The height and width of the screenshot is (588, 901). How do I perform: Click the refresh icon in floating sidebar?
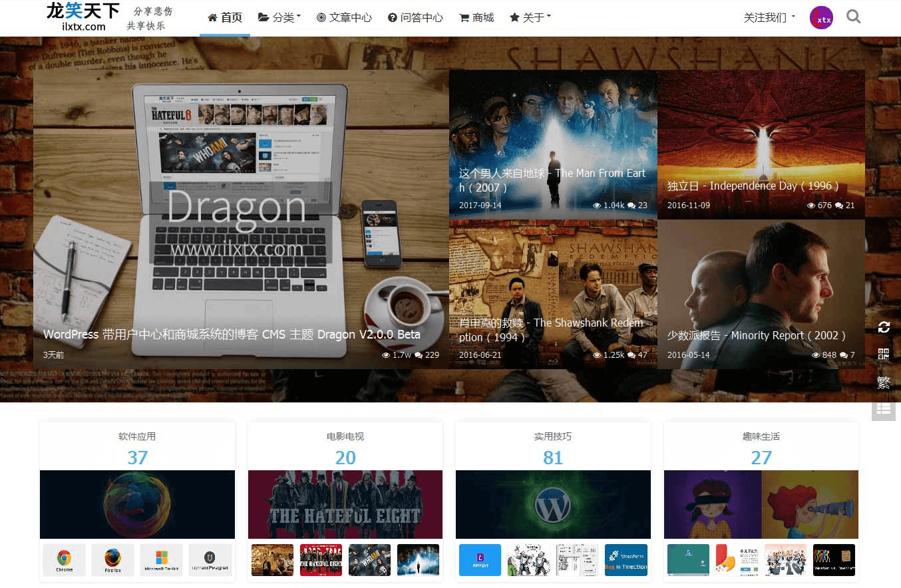pyautogui.click(x=884, y=327)
